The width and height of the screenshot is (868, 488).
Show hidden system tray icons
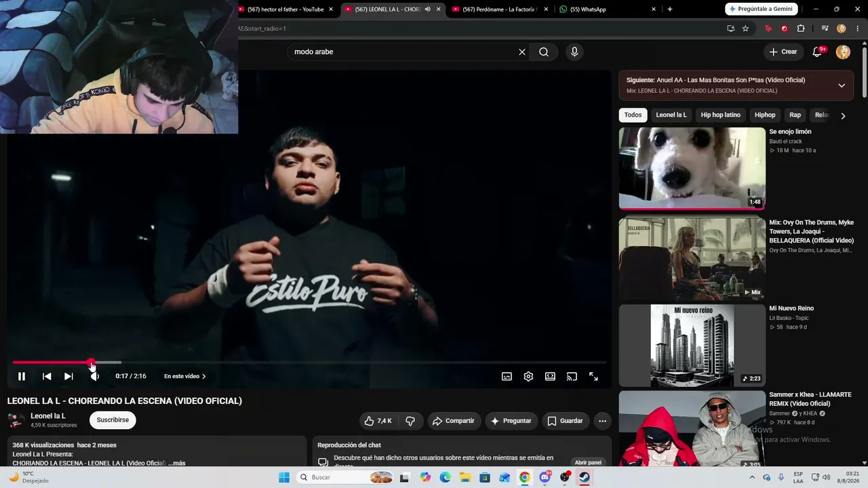752,477
